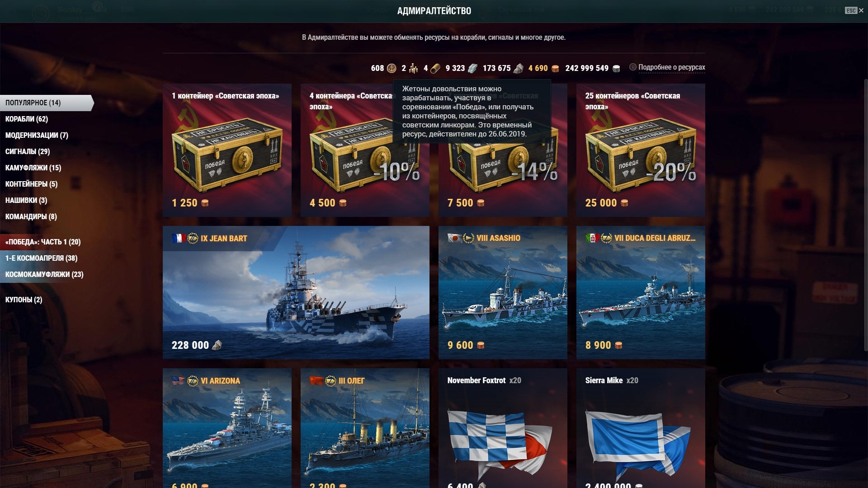Click the steel resource icon next to 9 323
868x488 pixels.
pyautogui.click(x=472, y=68)
